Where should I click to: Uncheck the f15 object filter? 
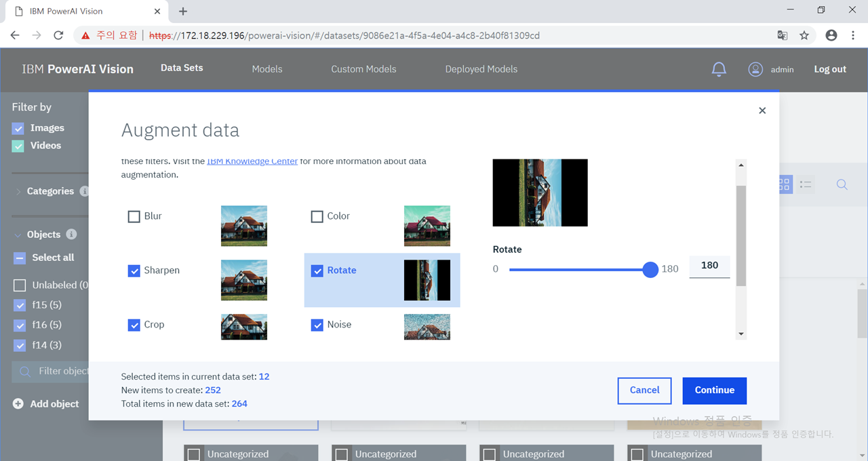[20, 304]
